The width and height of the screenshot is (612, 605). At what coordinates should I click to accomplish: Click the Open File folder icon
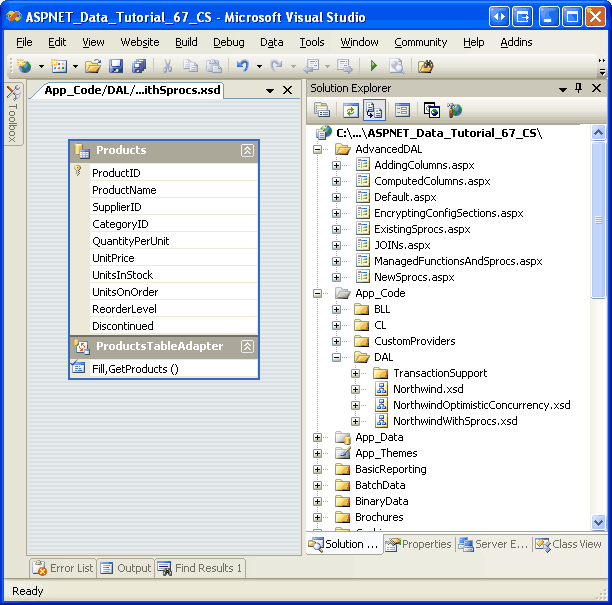pos(93,66)
